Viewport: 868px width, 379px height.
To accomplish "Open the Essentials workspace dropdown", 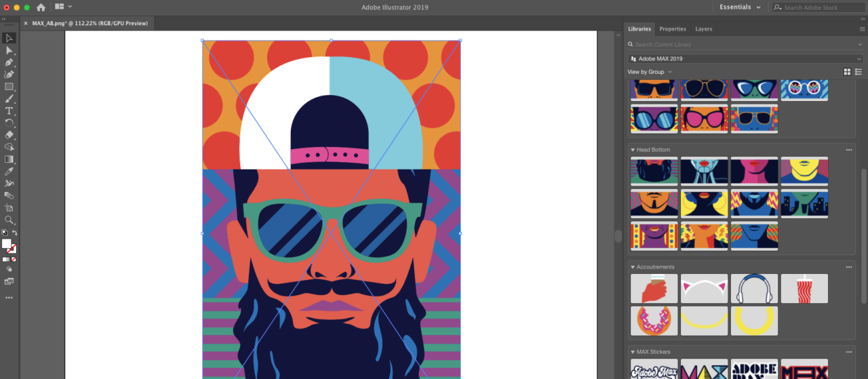I will tap(740, 7).
